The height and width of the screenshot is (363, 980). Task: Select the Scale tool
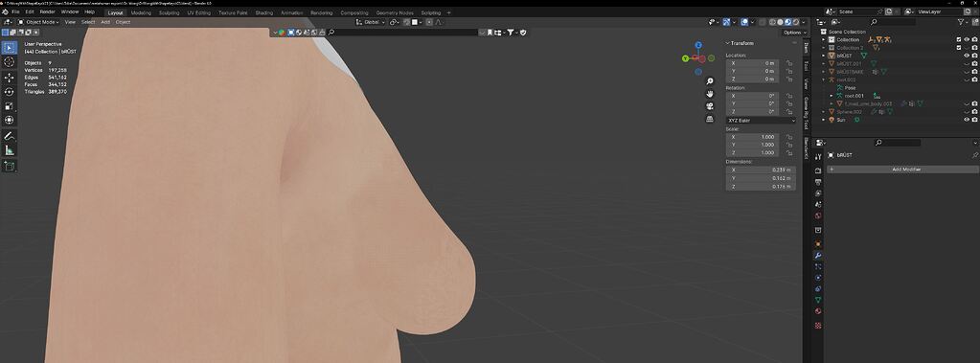point(10,105)
